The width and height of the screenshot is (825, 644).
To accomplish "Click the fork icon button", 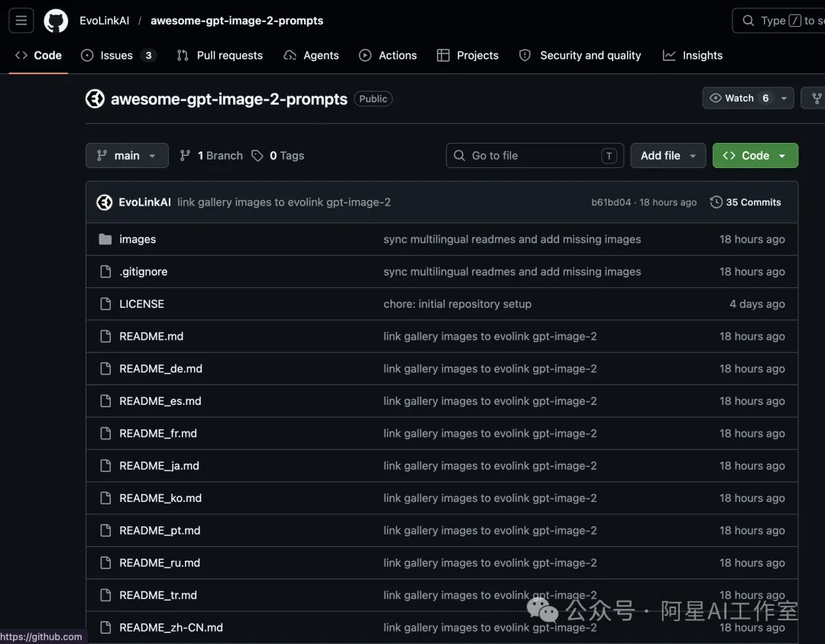I will tap(816, 99).
